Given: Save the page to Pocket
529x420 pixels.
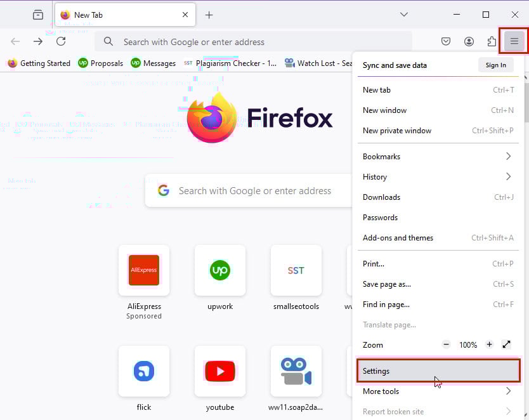Looking at the screenshot, I should (x=446, y=41).
